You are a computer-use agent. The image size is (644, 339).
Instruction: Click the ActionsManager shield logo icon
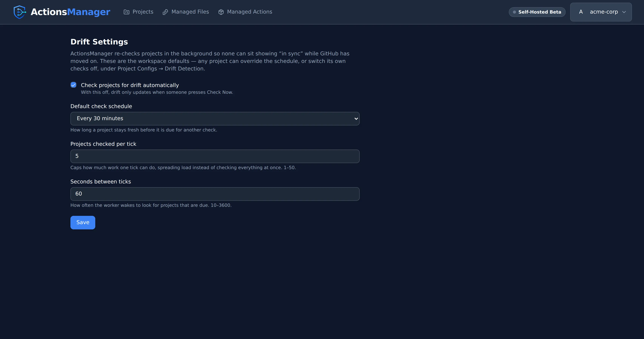click(x=20, y=12)
